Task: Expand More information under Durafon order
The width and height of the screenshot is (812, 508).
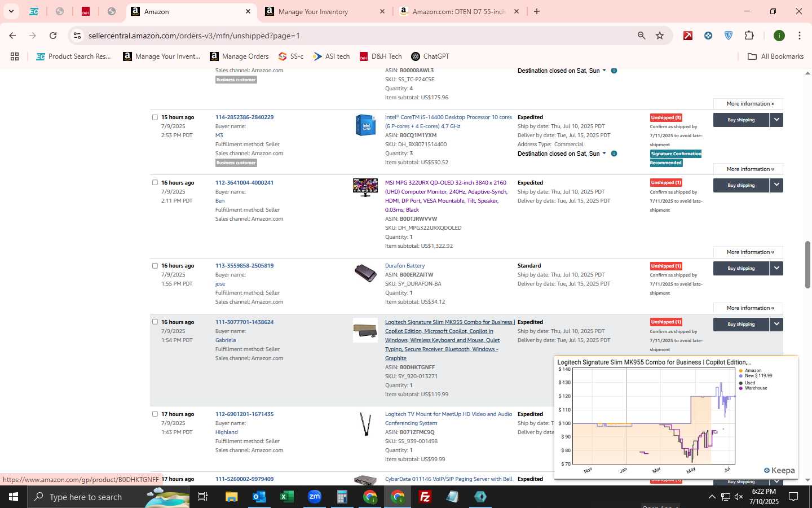Action: click(x=748, y=308)
